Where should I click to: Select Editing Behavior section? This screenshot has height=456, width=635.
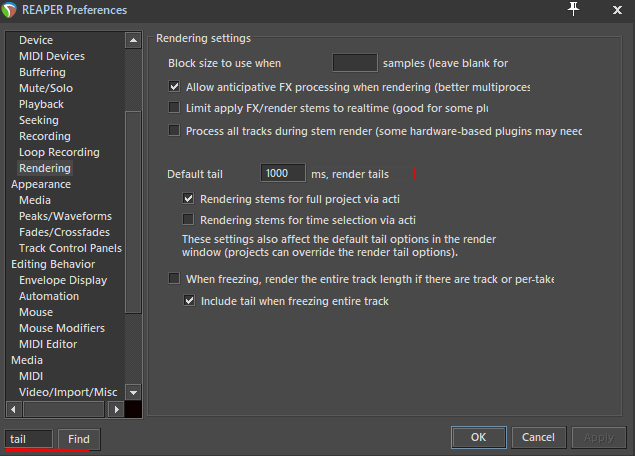pos(53,264)
